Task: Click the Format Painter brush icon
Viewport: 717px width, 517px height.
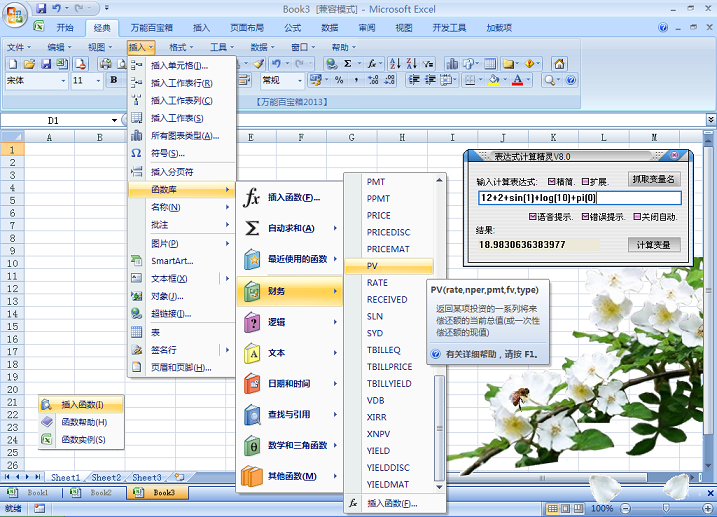Action: [x=259, y=64]
